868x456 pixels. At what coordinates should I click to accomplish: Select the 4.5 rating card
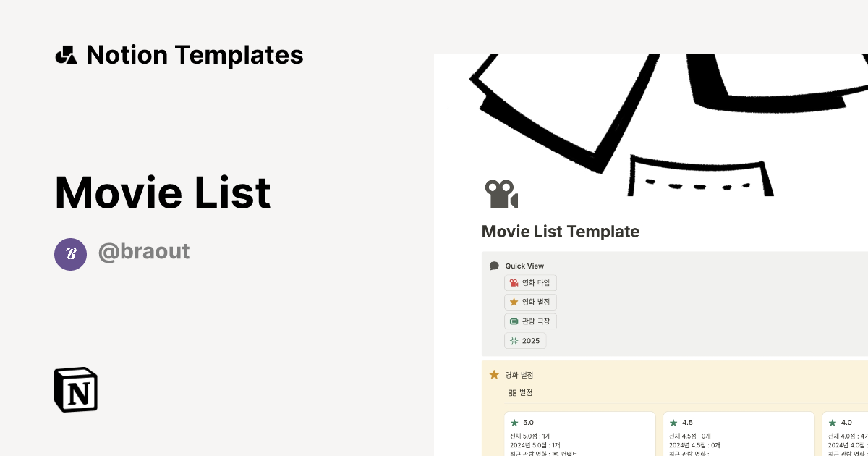pyautogui.click(x=738, y=433)
